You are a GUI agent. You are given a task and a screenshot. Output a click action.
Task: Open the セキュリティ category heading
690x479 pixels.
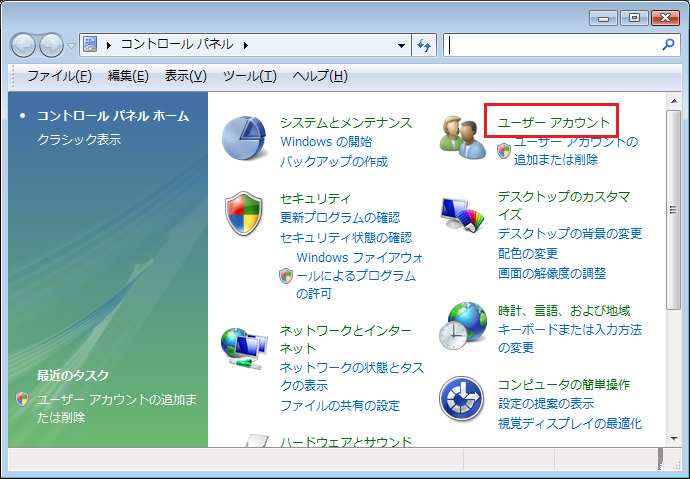coord(316,199)
